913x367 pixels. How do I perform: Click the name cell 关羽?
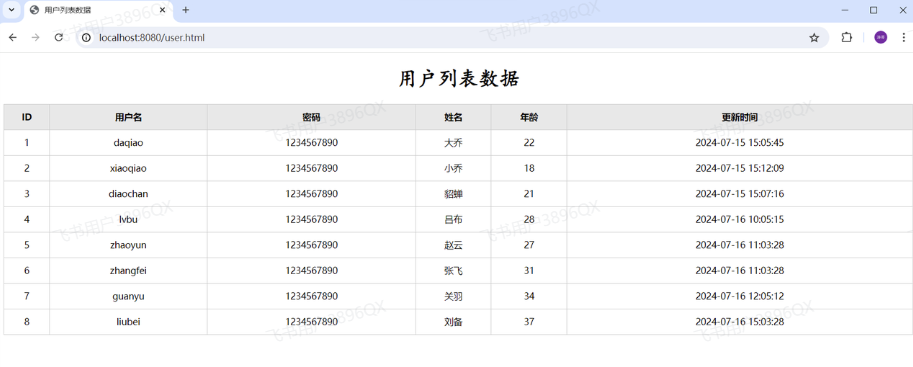(x=453, y=297)
